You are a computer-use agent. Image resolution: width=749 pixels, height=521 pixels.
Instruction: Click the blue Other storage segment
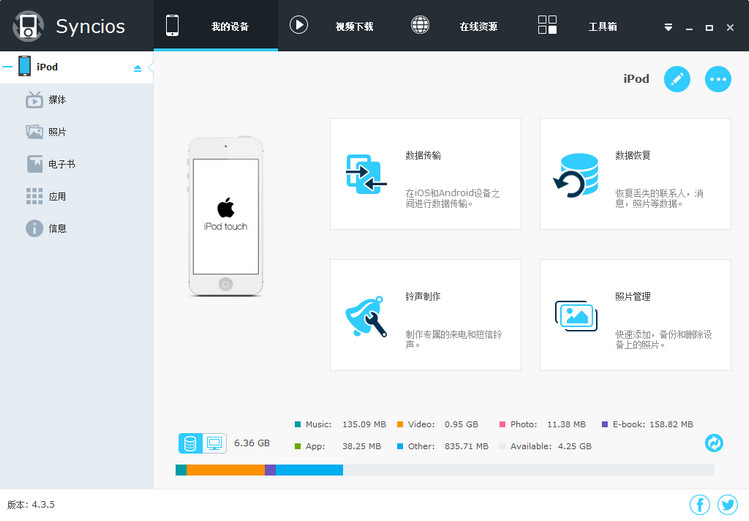click(310, 470)
